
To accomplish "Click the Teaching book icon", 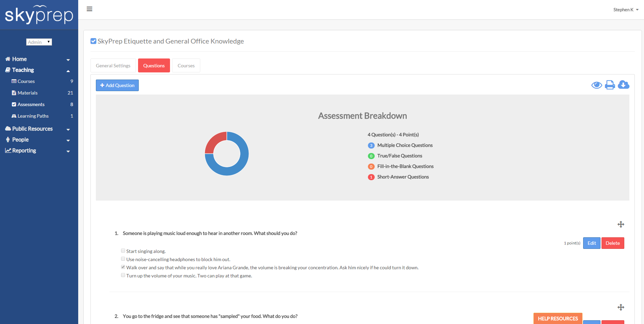I will pos(8,70).
